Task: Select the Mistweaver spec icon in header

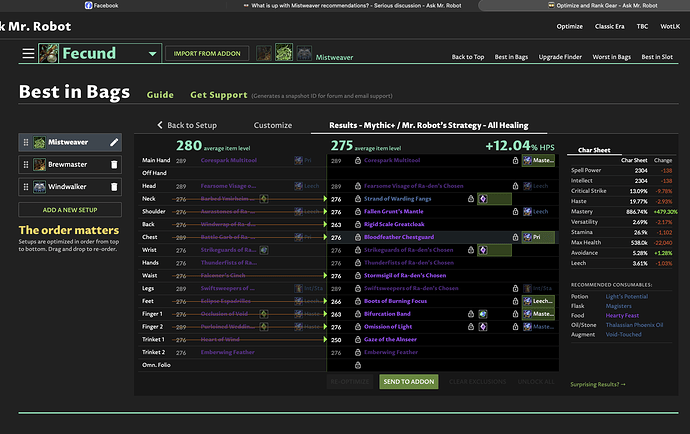Action: pos(284,52)
